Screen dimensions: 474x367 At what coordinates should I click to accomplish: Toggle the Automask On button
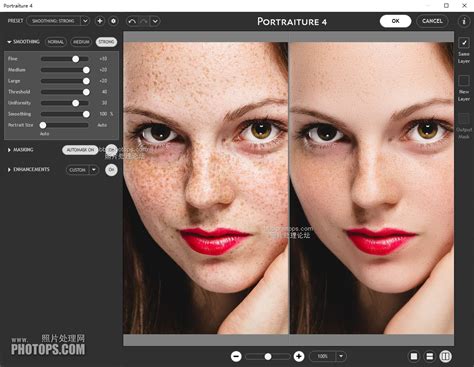80,150
